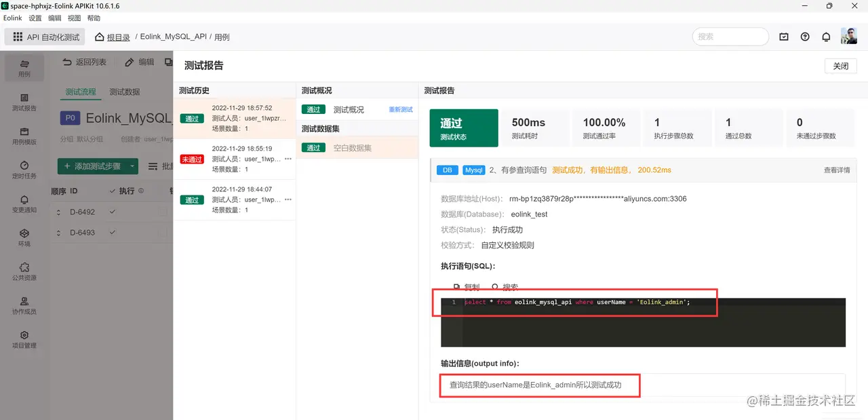
Task: Open the help question mark icon
Action: (x=805, y=37)
